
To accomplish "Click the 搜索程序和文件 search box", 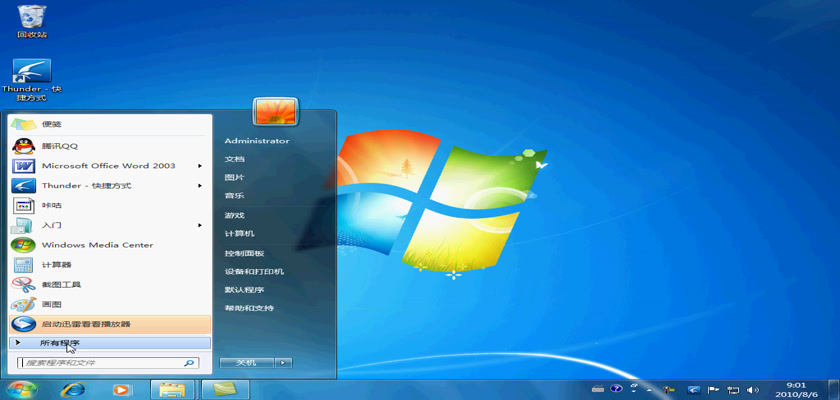I will [x=100, y=363].
